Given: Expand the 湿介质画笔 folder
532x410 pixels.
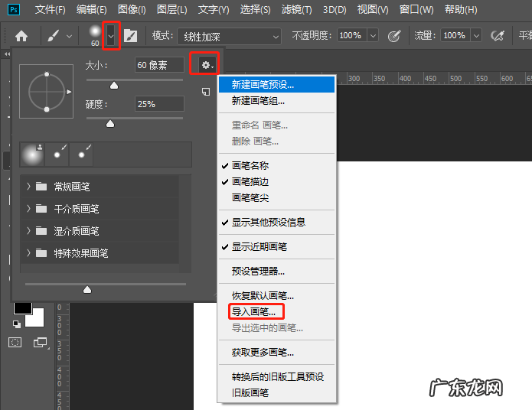Looking at the screenshot, I should point(28,230).
